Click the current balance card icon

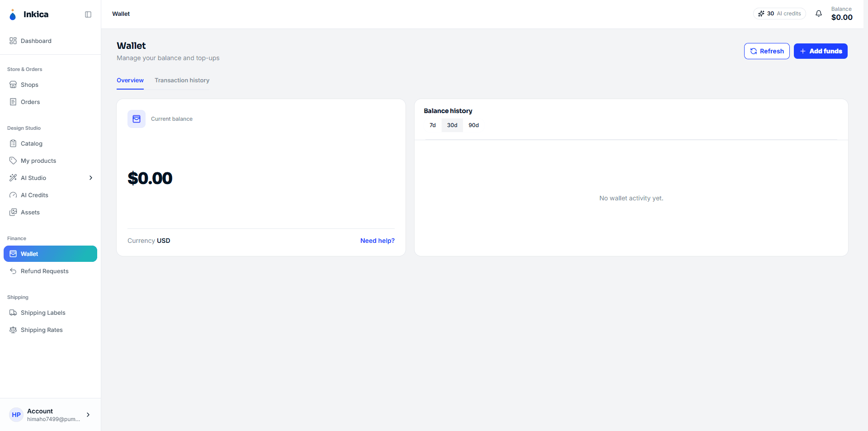[137, 119]
